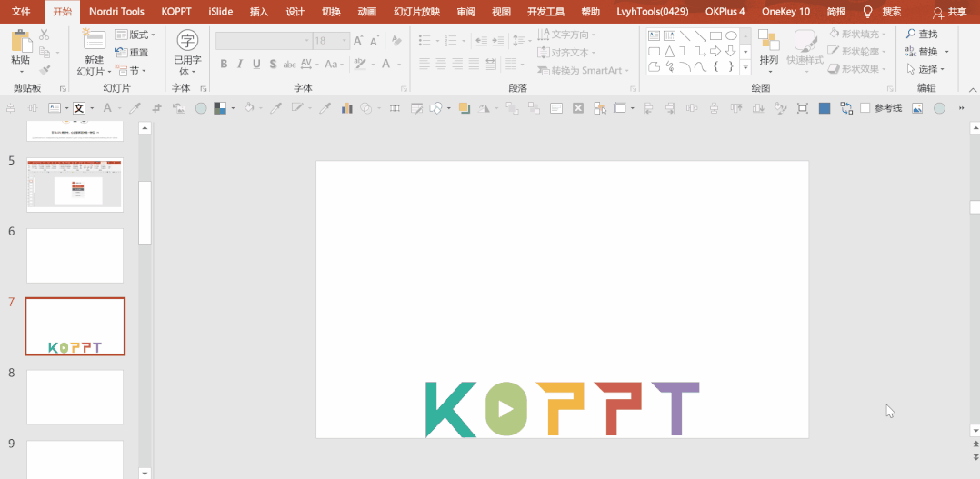Screen dimensions: 980x479
Task: Switch to the iSlide tab
Action: point(221,11)
